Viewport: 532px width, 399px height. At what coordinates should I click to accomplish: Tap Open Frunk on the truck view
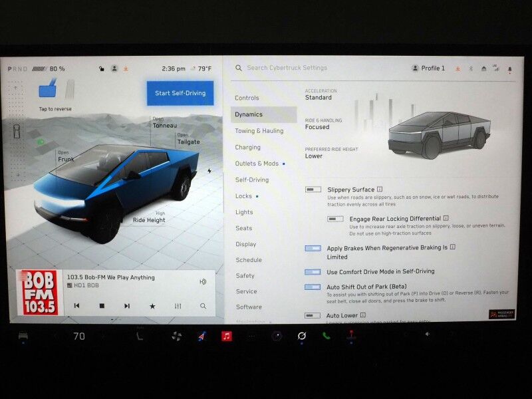tap(65, 156)
